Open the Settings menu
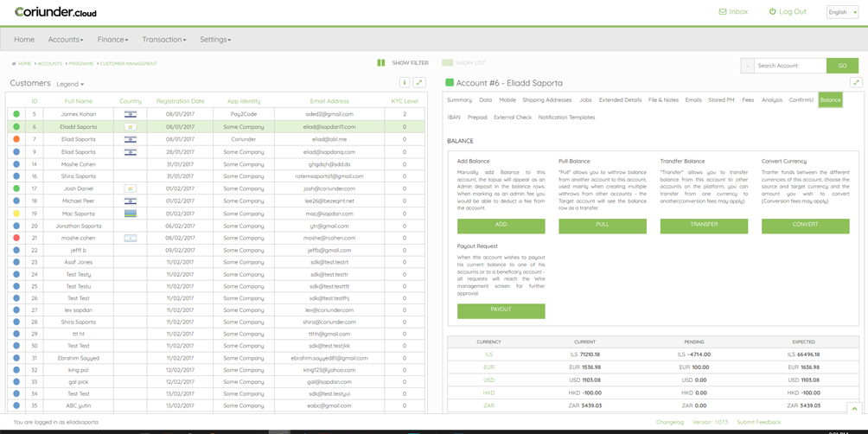The width and height of the screenshot is (868, 434). pos(215,40)
